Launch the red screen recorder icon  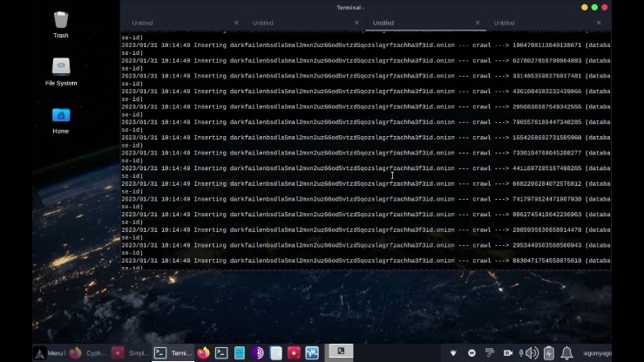coord(294,353)
